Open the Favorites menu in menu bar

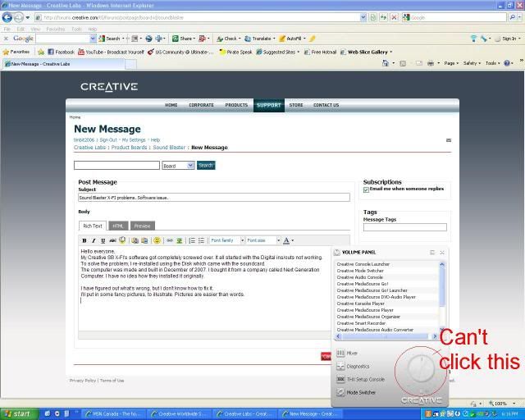point(56,30)
